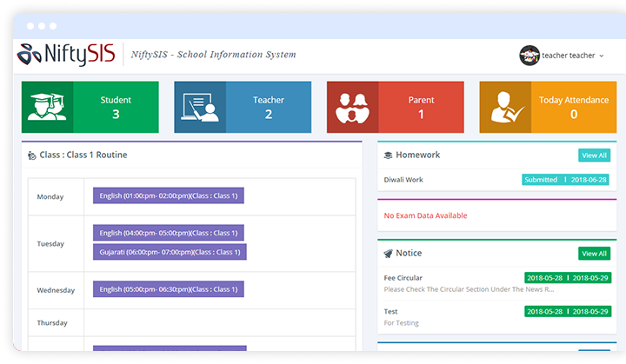
Task: Select Wednesday English 05:00pm class slot
Action: pos(169,289)
